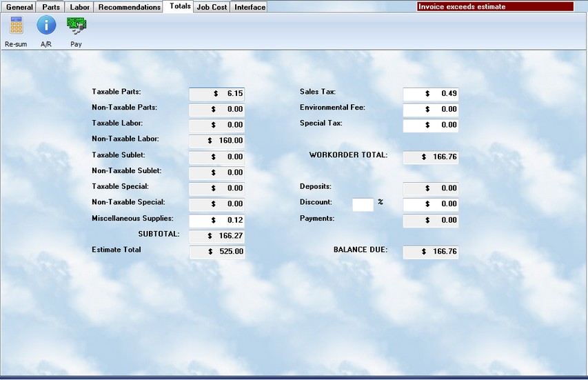588x380 pixels.
Task: Go to the Recommendations tab
Action: click(x=129, y=7)
